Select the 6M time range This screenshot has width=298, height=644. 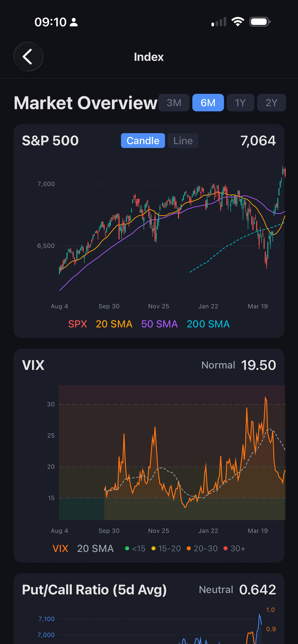(x=208, y=103)
